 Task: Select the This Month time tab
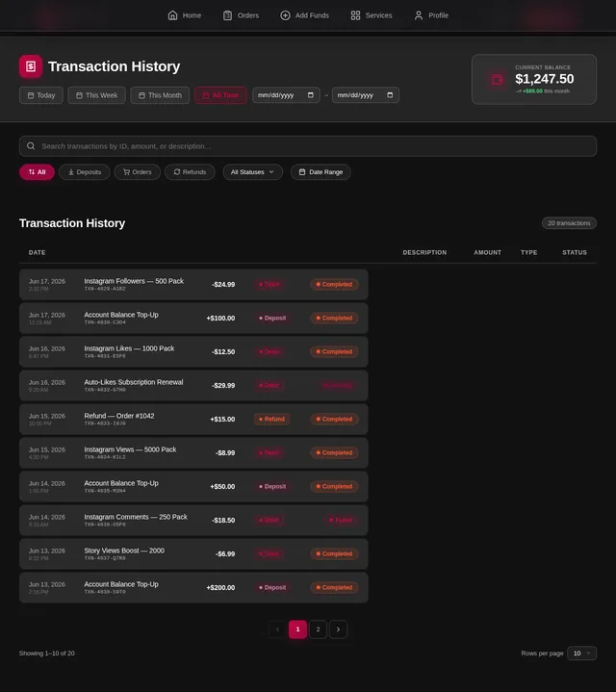click(x=160, y=95)
